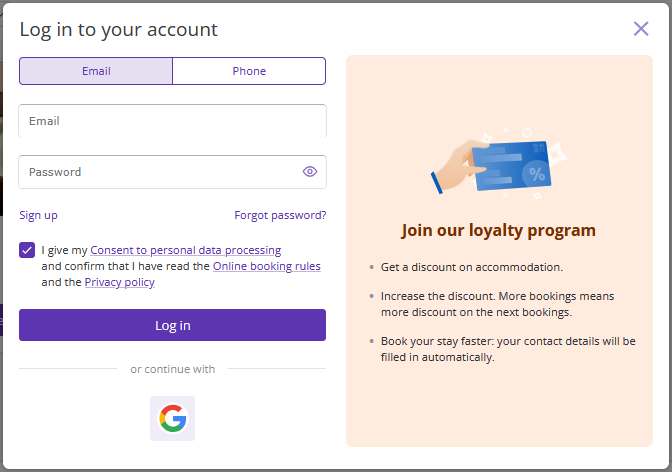Image resolution: width=672 pixels, height=472 pixels.
Task: Open the Online booking rules link
Action: point(267,266)
